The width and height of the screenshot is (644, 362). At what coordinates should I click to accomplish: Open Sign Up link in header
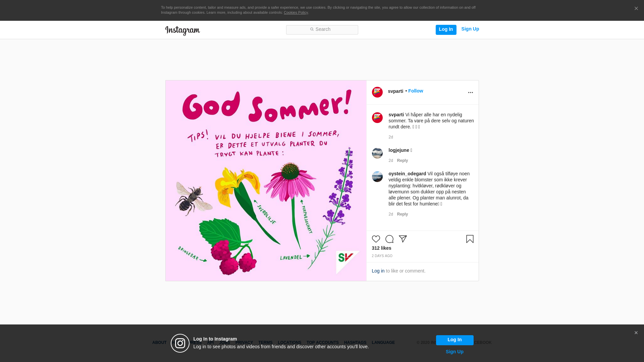[470, 29]
